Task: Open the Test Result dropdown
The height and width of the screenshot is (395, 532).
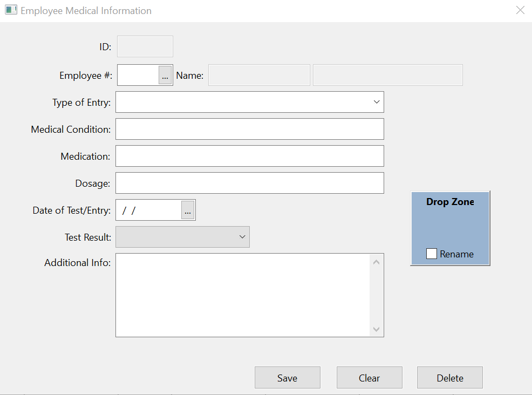Action: [x=242, y=237]
